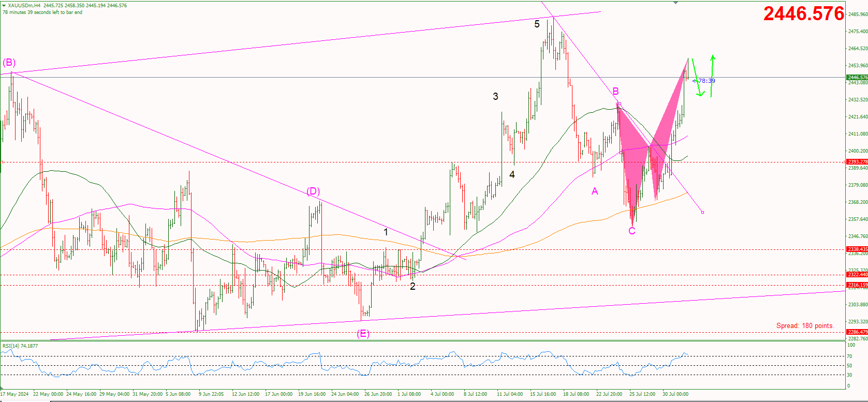Image resolution: width=868 pixels, height=402 pixels.
Task: Click the red 2393.278 level price tag
Action: tap(857, 162)
